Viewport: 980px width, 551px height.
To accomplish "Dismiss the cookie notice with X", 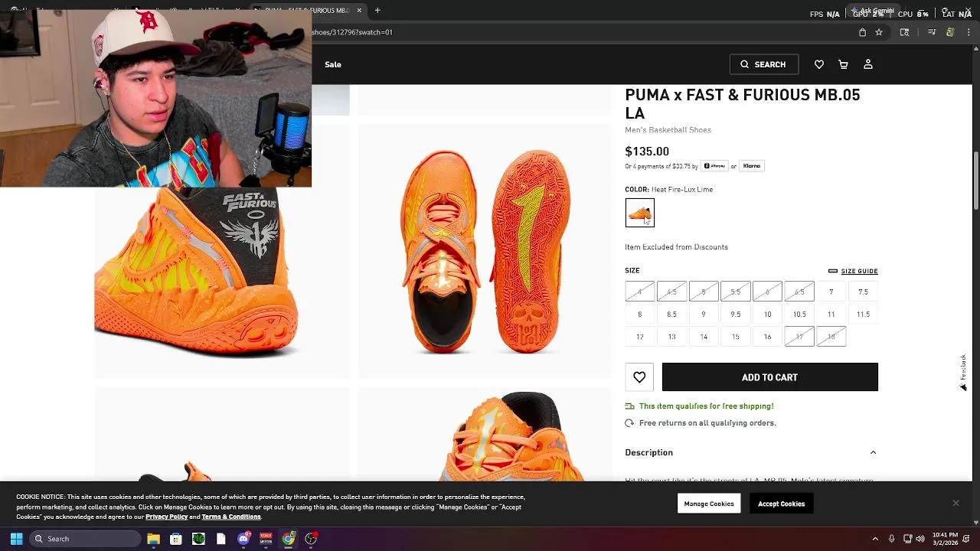I will click(955, 503).
